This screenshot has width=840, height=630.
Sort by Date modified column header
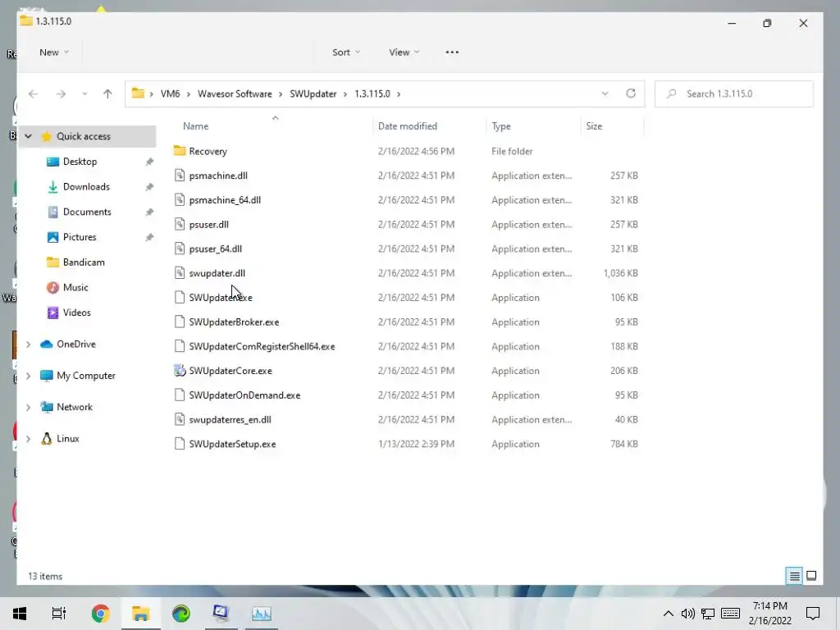click(408, 126)
